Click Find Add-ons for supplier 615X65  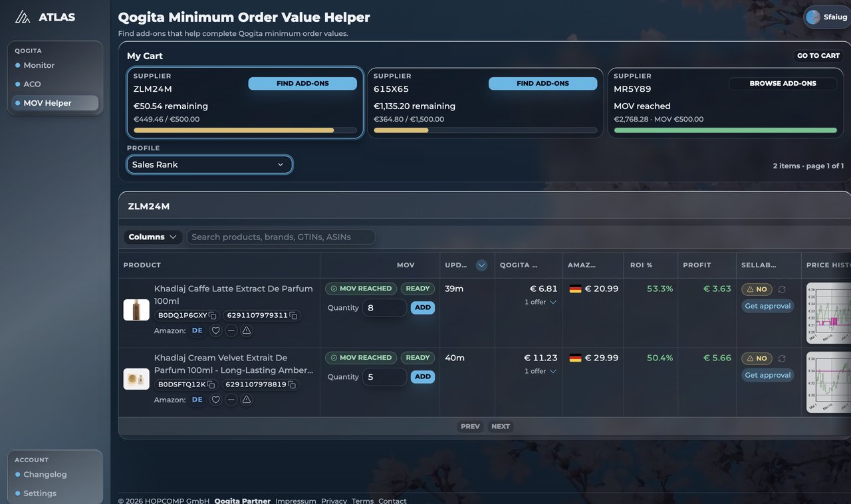pos(543,83)
